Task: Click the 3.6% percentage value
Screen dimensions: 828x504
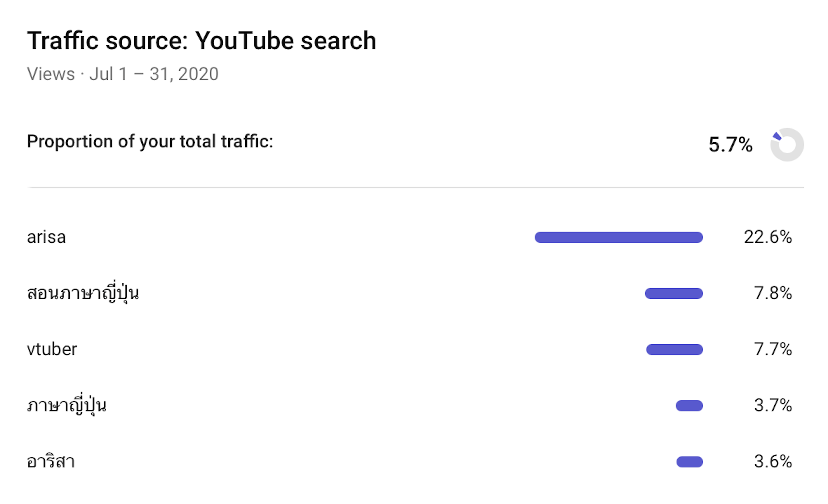Action: pyautogui.click(x=773, y=462)
